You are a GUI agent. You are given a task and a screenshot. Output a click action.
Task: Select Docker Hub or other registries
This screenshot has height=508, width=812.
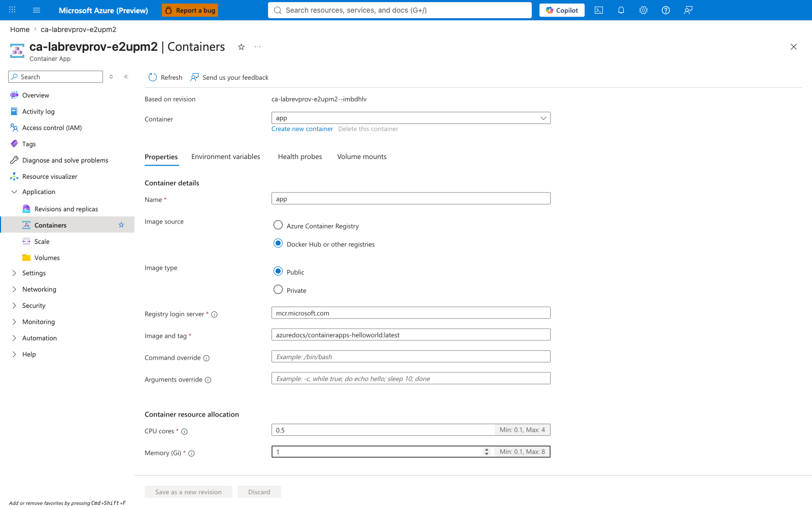(278, 243)
